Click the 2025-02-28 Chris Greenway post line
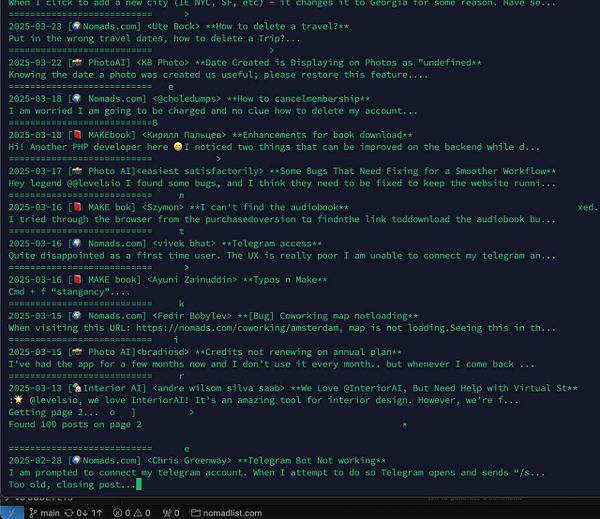600x519 pixels. [197, 460]
